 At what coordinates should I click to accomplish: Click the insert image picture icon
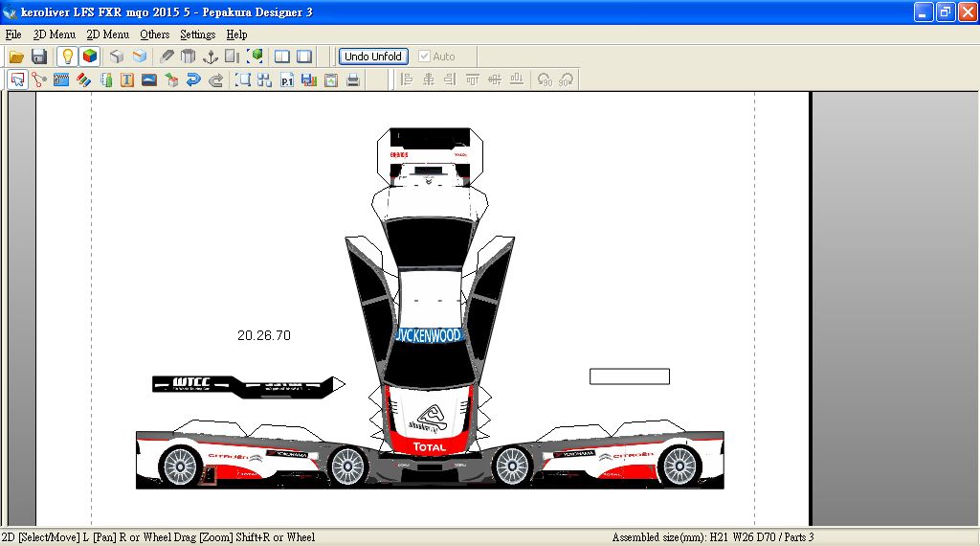[x=149, y=80]
